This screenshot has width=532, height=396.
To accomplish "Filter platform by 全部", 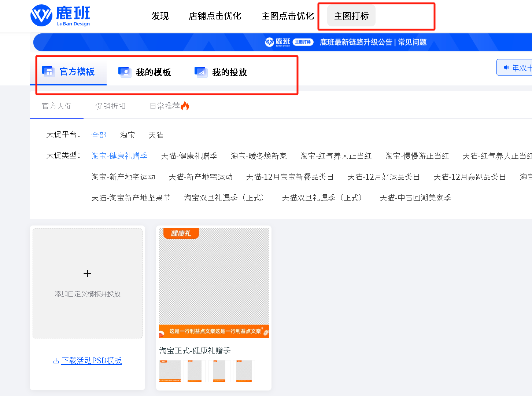I will (99, 135).
